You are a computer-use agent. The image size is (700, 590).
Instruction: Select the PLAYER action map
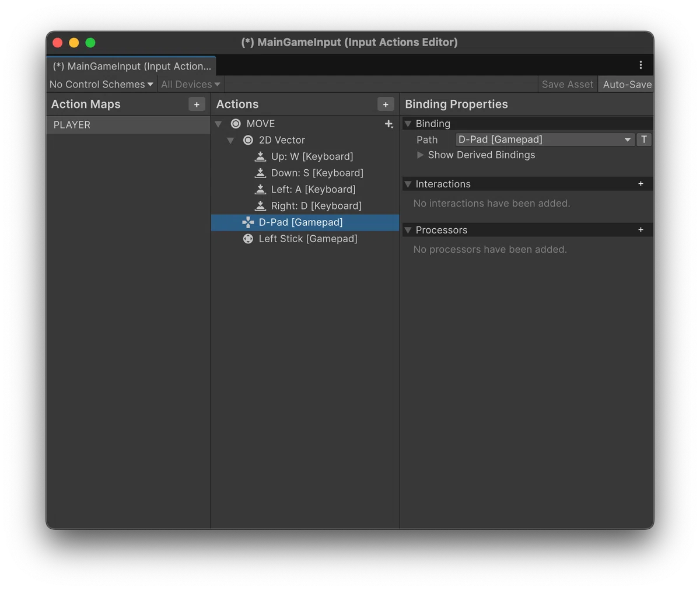(x=128, y=125)
